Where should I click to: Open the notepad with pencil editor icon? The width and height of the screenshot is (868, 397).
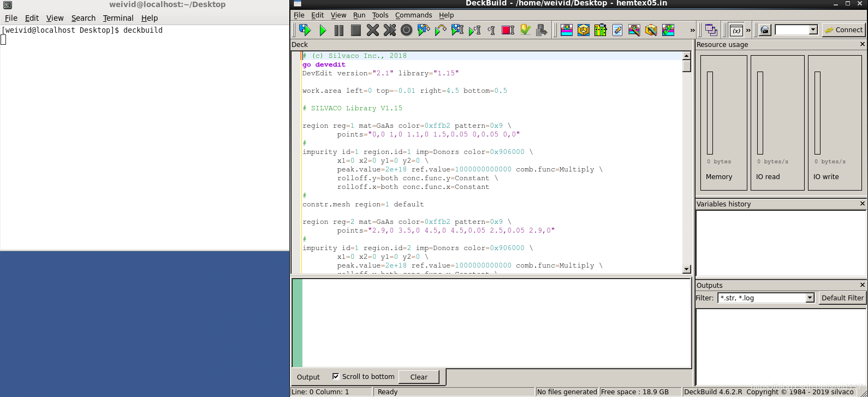(617, 30)
